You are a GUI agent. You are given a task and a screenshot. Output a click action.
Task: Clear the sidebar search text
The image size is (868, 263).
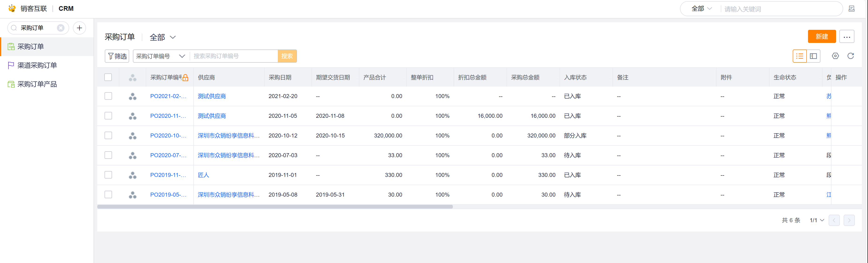pyautogui.click(x=61, y=28)
